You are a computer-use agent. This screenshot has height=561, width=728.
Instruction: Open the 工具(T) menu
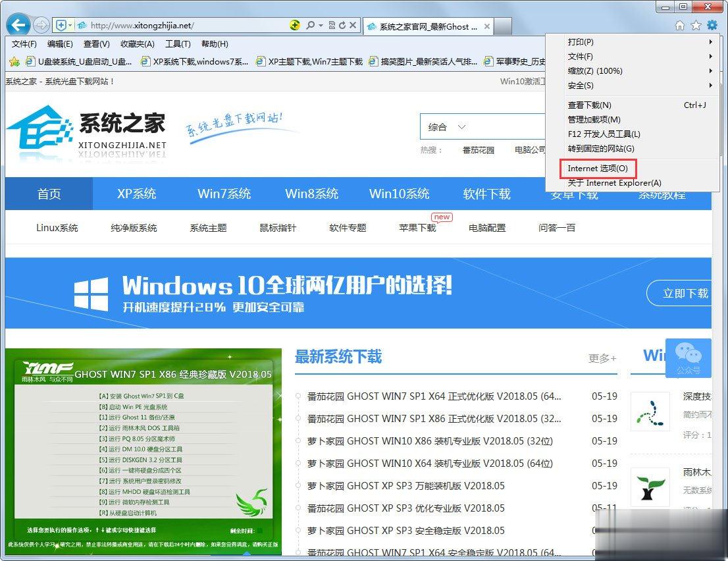tap(178, 44)
